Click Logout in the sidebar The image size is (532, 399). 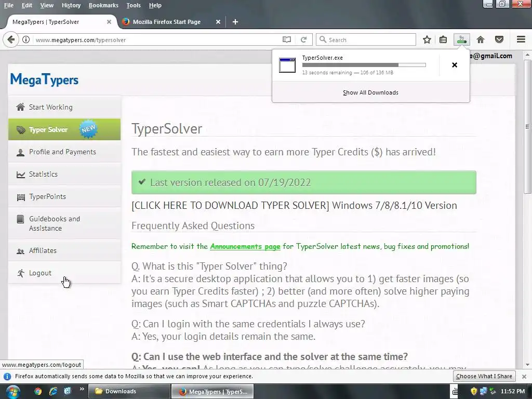(x=64, y=273)
